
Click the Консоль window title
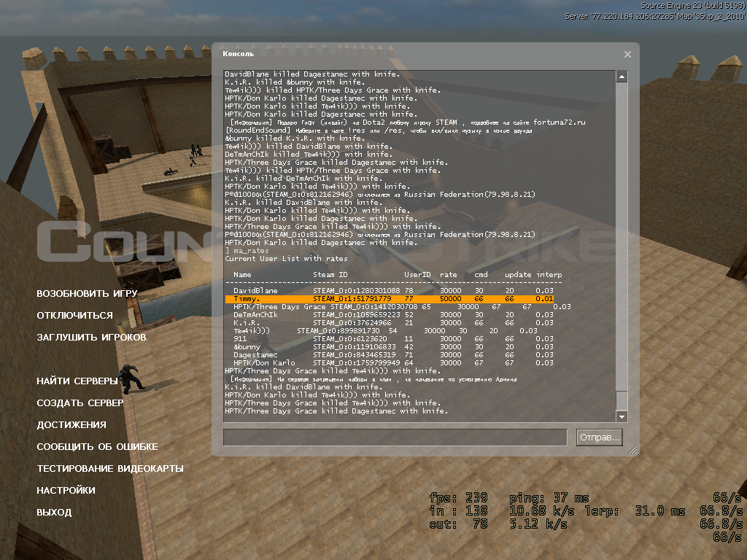click(239, 54)
